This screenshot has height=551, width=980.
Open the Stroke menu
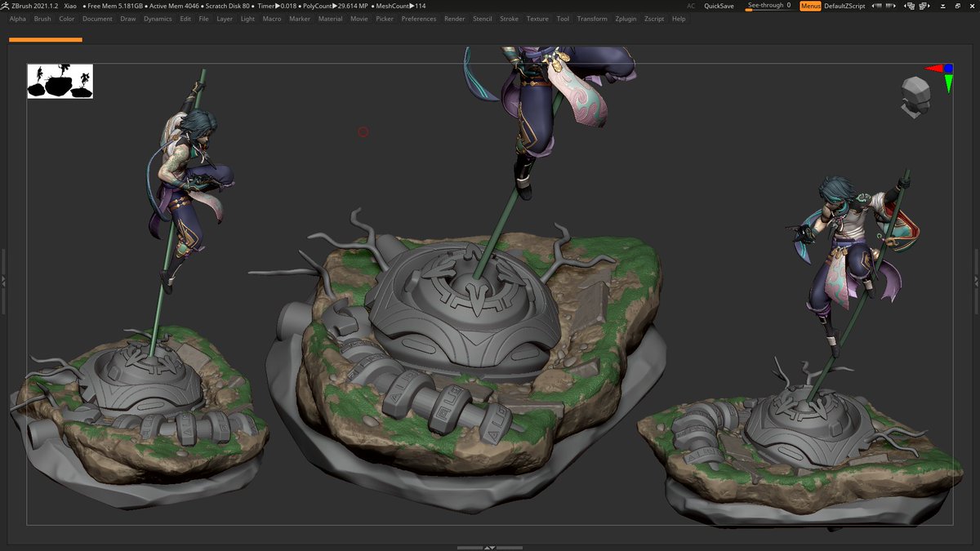pos(509,19)
